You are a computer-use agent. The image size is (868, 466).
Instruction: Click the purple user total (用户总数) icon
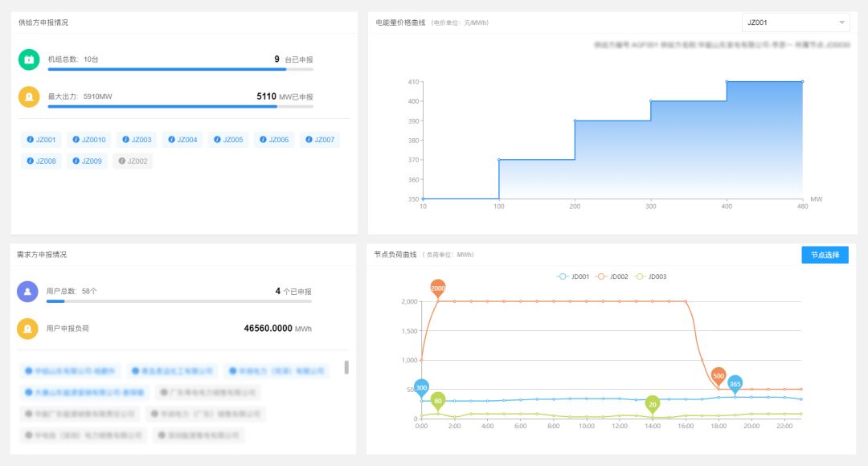tap(28, 292)
